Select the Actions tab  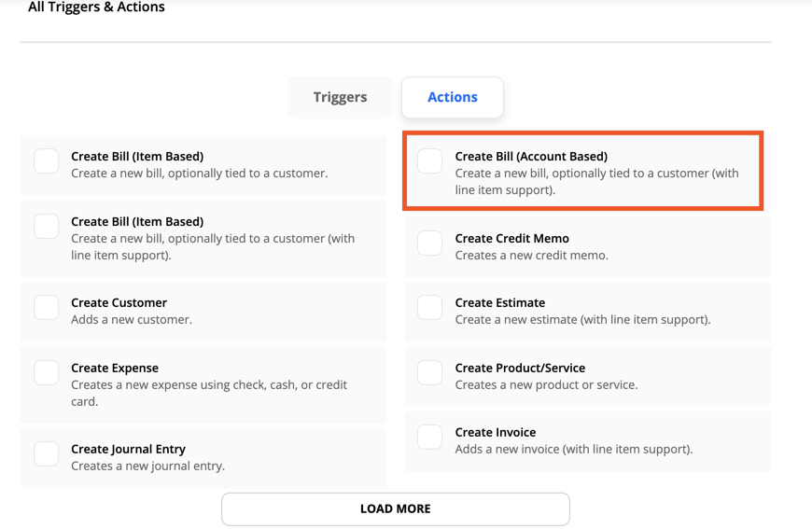tap(452, 97)
